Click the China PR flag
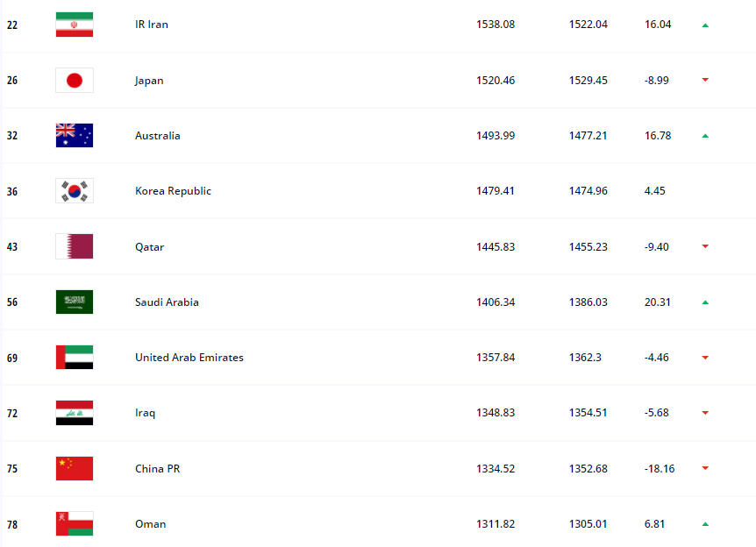 75,468
